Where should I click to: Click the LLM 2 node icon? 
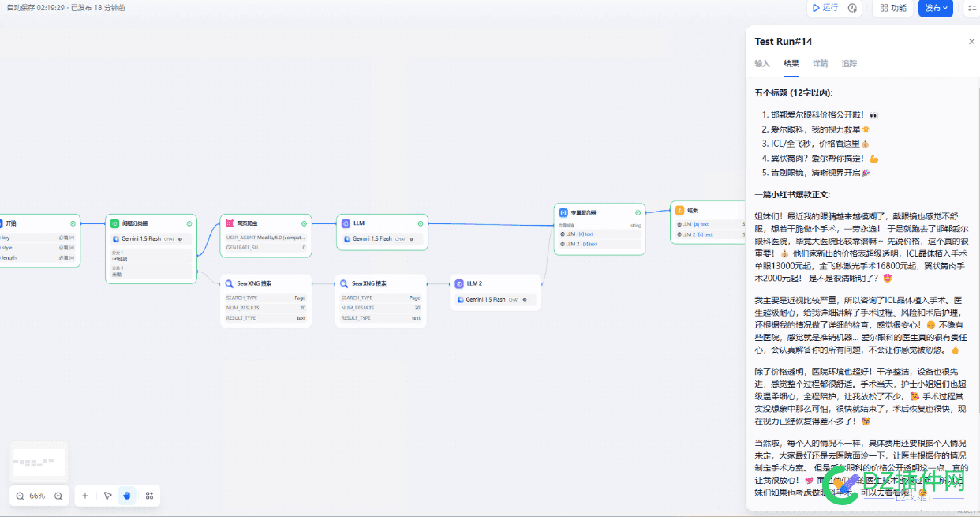(x=459, y=283)
